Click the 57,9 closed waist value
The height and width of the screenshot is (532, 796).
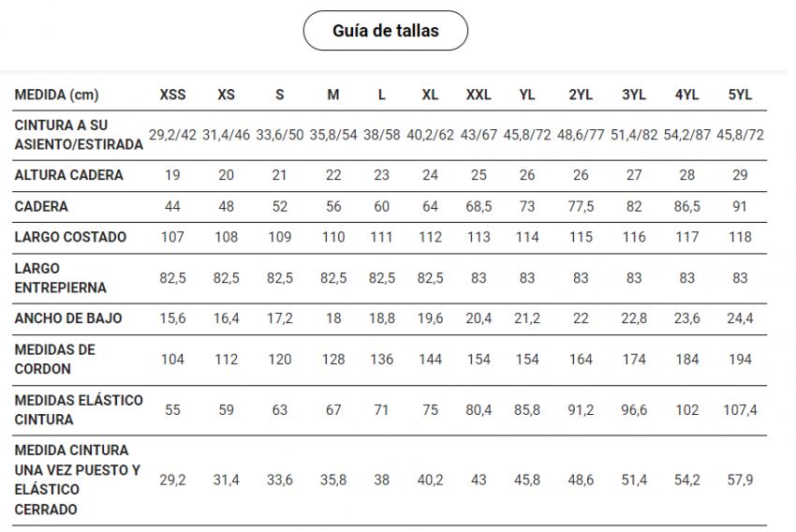pos(740,480)
